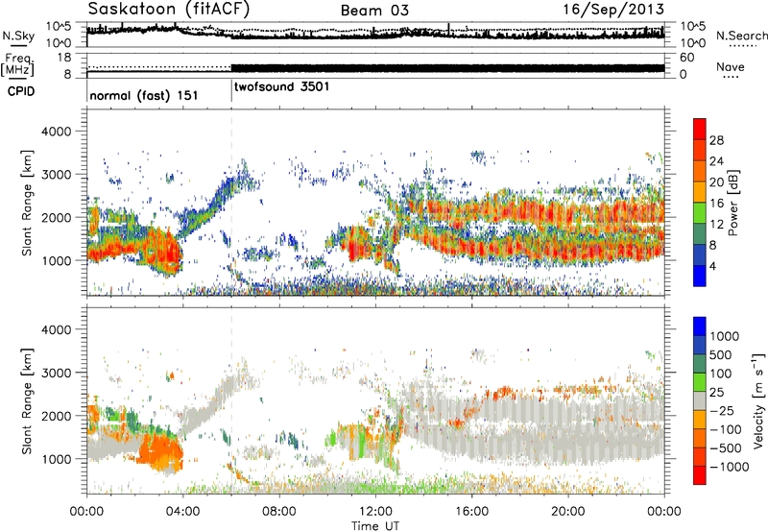Click the Nave legend label
Screen dimensions: 768x532
731,66
